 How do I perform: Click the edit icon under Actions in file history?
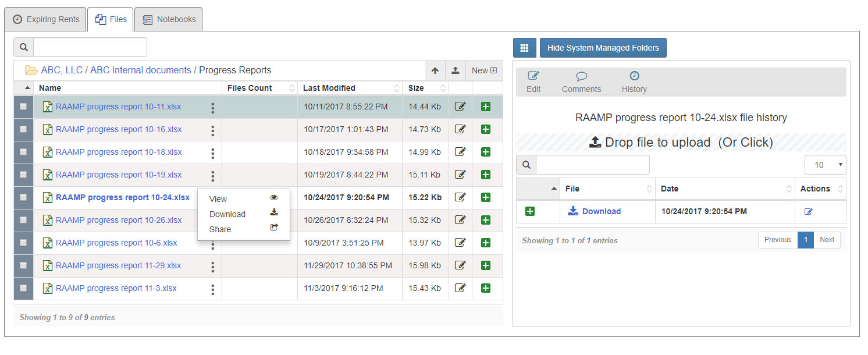tap(808, 211)
